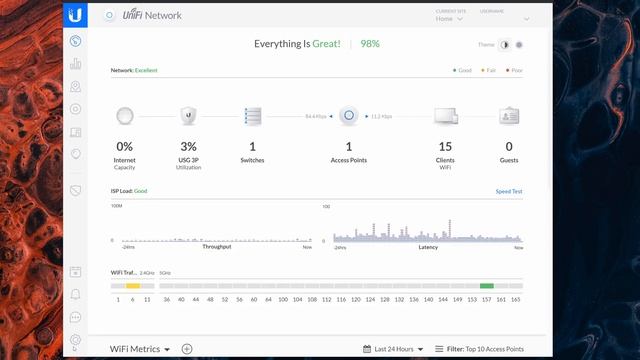Image resolution: width=640 pixels, height=360 pixels.
Task: Expand the Username account chevron
Action: 527,19
